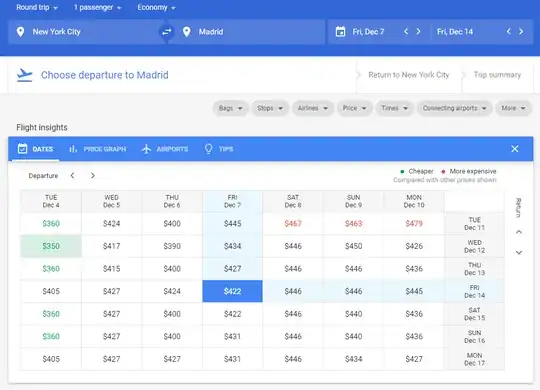Click the Madrid destination field
Image resolution: width=540 pixels, height=390 pixels.
click(247, 32)
